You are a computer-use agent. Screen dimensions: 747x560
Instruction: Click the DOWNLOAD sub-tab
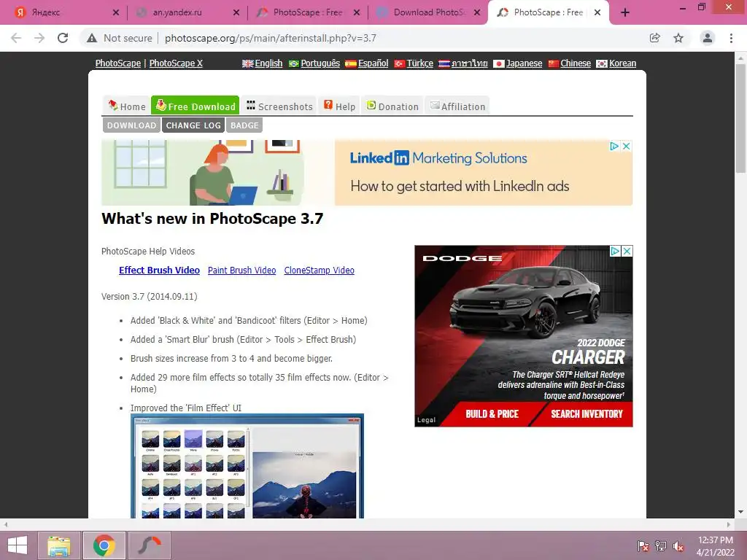pos(131,125)
